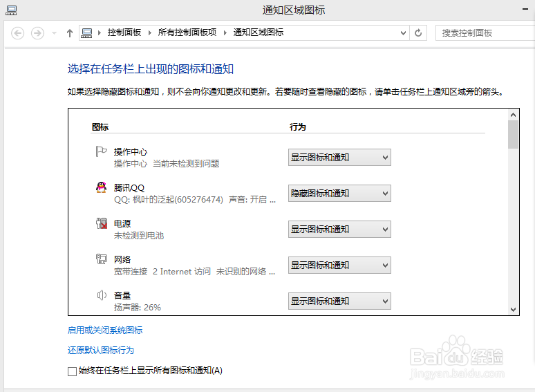Refresh the control panel page
535x392 pixels.
click(x=418, y=32)
